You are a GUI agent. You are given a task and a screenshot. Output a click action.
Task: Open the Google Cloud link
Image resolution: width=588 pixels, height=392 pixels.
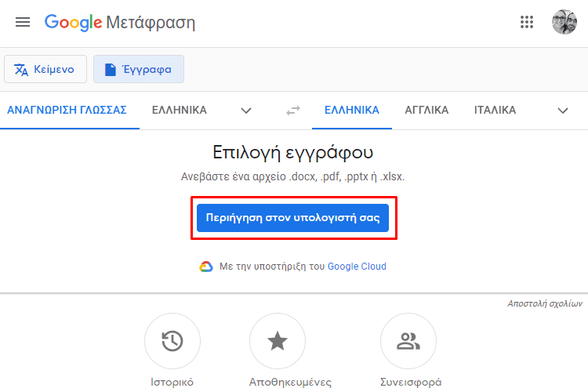click(x=357, y=267)
